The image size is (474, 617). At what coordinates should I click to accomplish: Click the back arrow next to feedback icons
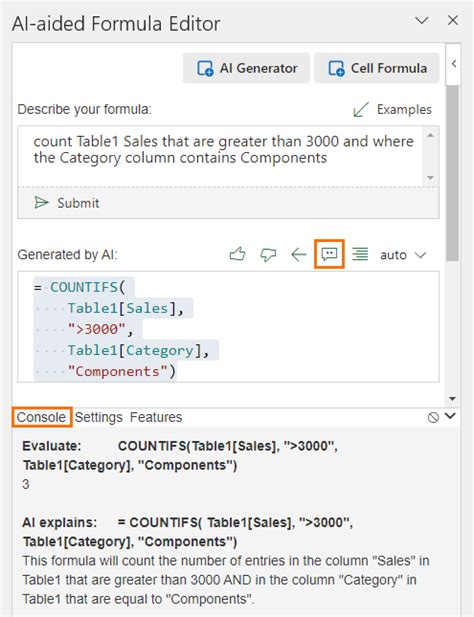(x=299, y=255)
